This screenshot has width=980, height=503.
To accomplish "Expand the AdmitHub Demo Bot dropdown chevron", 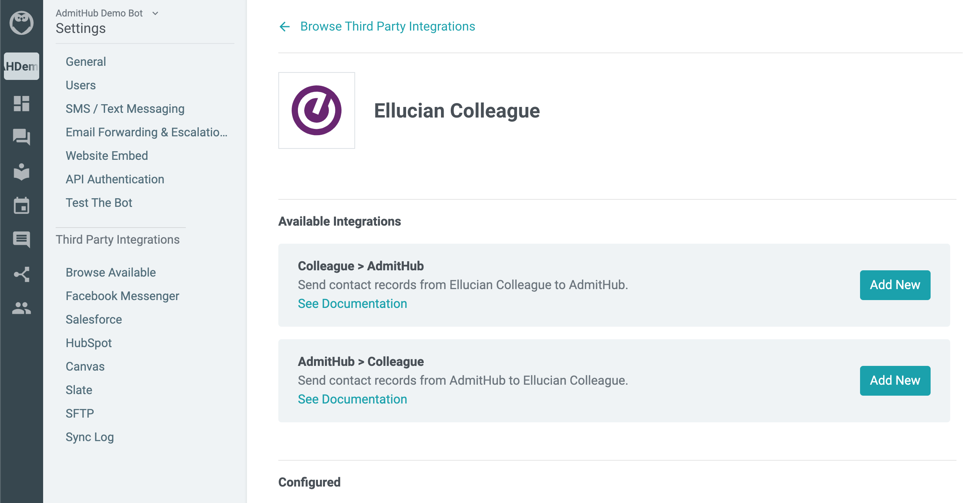I will point(155,13).
